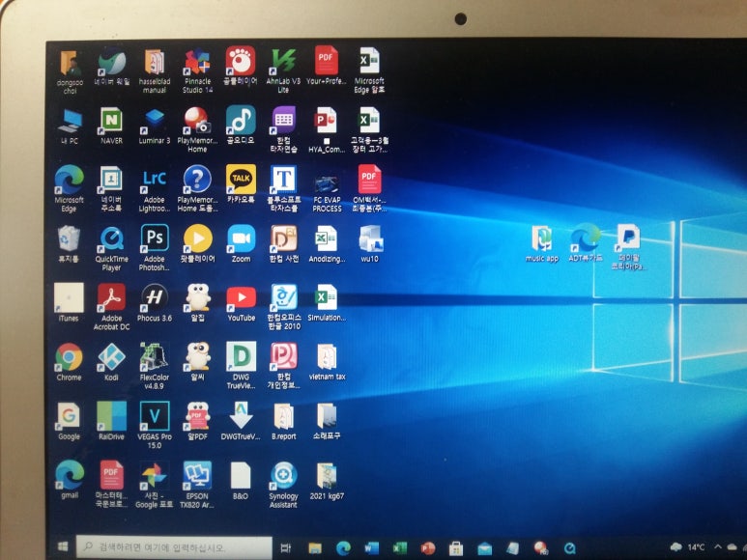This screenshot has width=747, height=560.
Task: Show hidden system tray icons
Action: (717, 547)
